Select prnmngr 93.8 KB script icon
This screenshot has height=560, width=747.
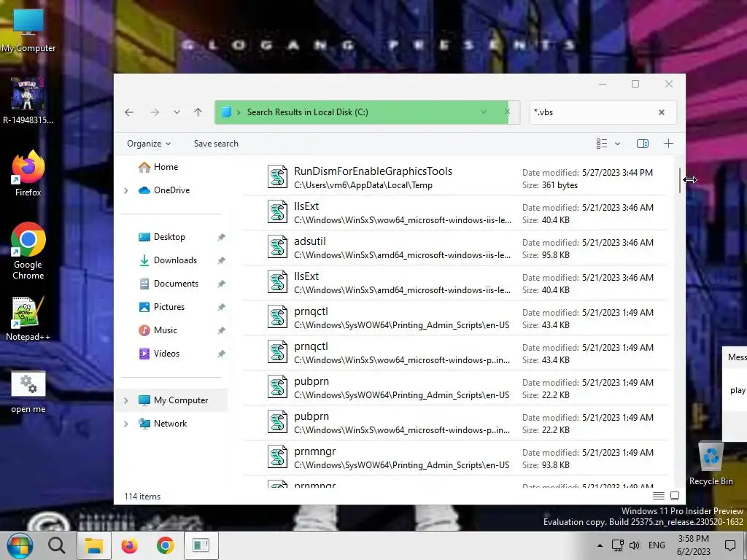pos(277,456)
